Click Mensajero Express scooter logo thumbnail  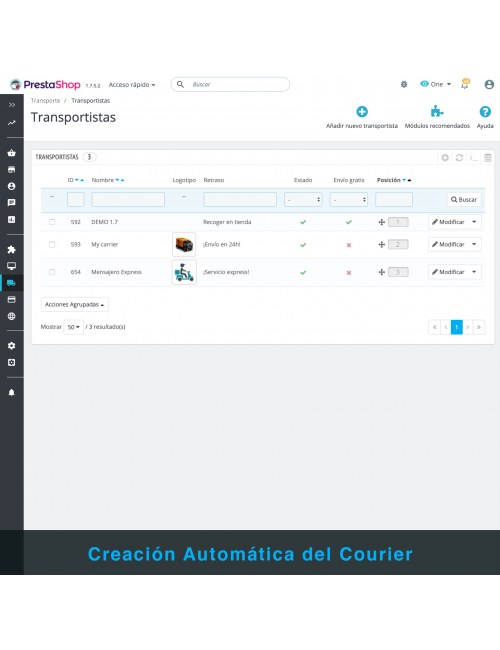tap(184, 272)
